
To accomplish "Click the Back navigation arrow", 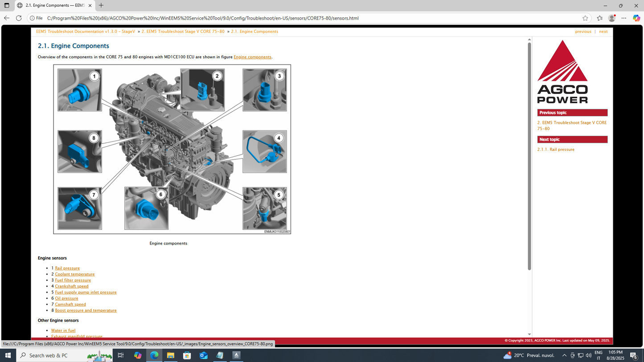I will point(6,18).
